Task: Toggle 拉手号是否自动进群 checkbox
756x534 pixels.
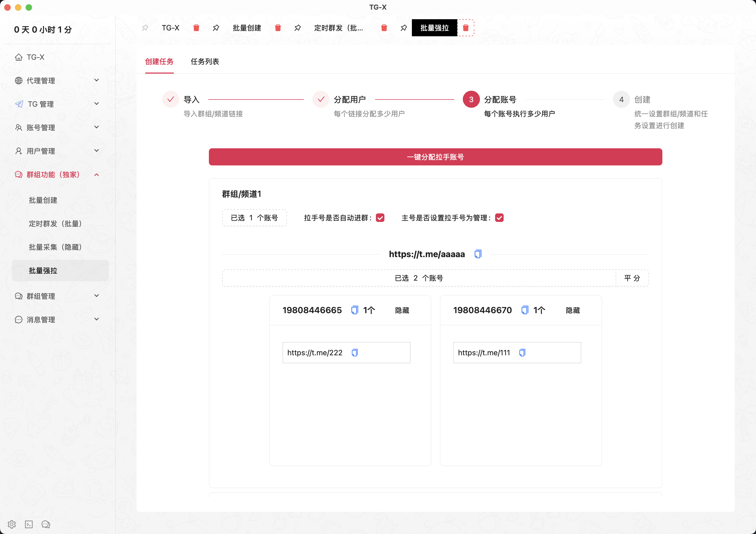Action: tap(380, 218)
